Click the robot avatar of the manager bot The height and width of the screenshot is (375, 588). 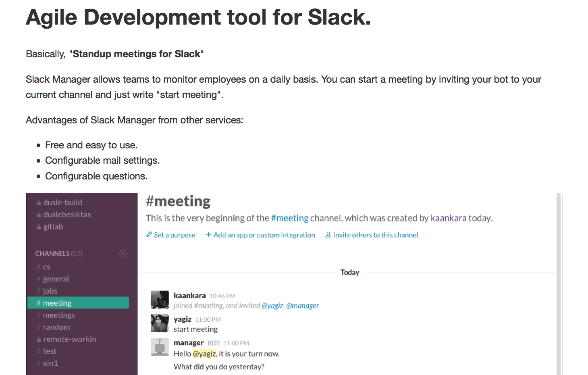pos(159,347)
